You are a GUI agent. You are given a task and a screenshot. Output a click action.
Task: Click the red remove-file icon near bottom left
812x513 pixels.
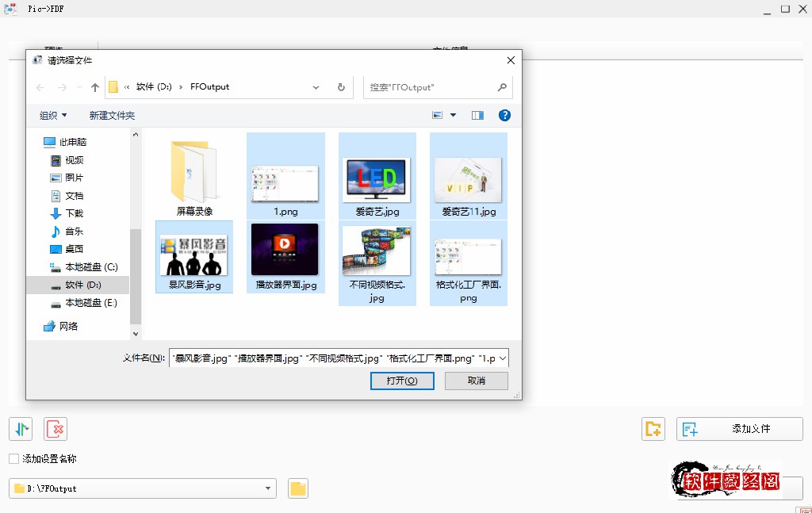pyautogui.click(x=54, y=428)
